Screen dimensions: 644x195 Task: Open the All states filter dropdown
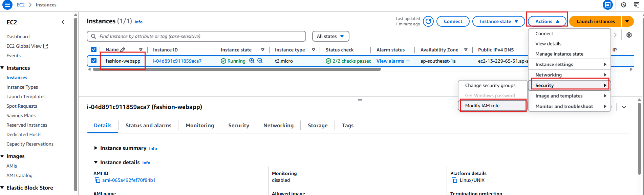pos(330,36)
